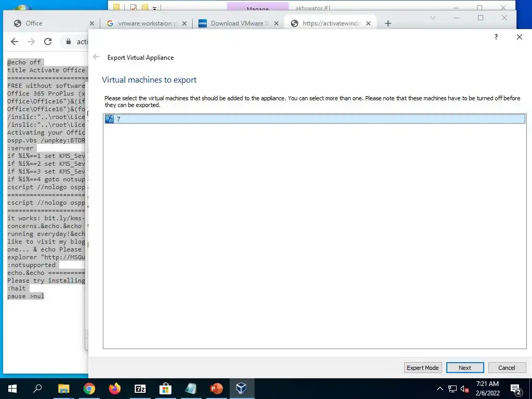The height and width of the screenshot is (399, 532).
Task: Reload the current Chrome page
Action: tap(48, 42)
